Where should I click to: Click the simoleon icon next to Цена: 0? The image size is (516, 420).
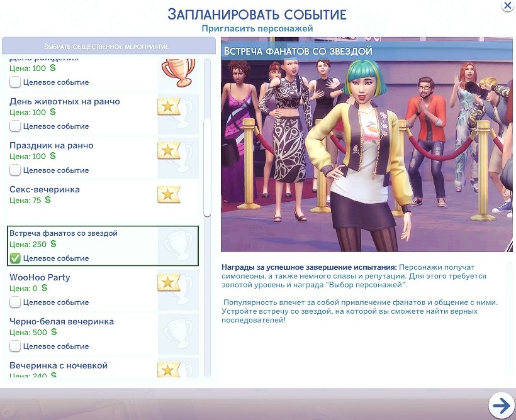[x=44, y=288]
